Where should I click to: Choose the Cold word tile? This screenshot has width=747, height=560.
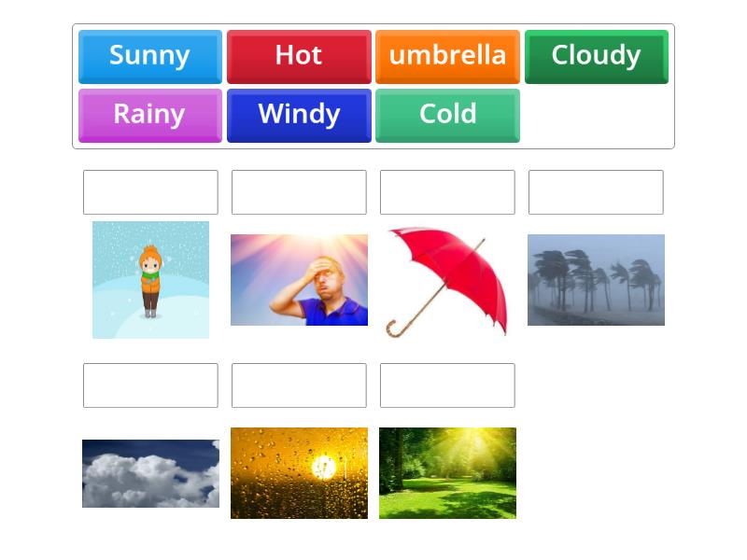447,115
